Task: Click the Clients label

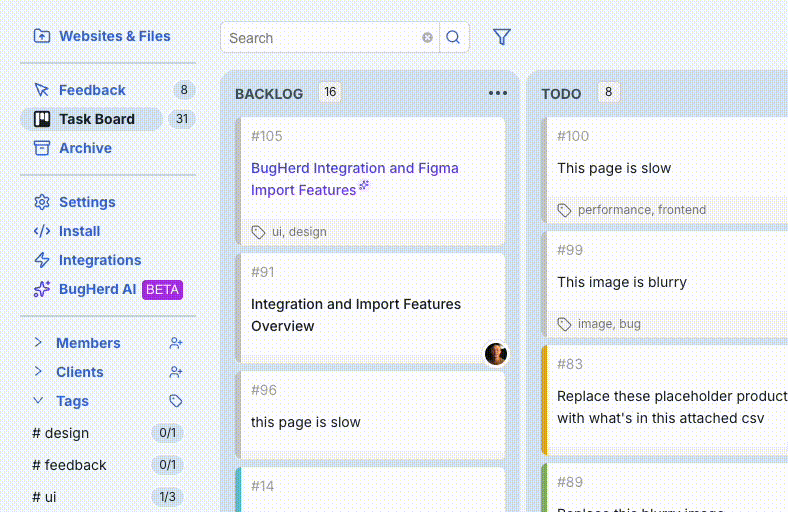Action: tap(79, 372)
